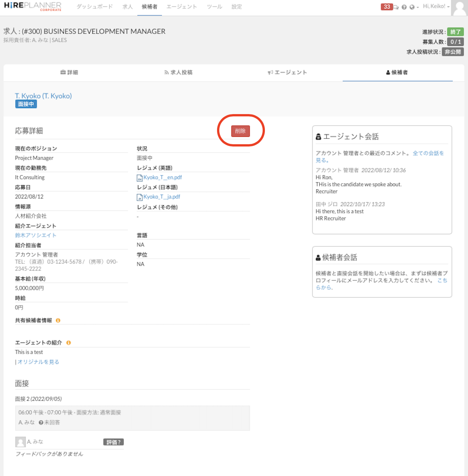Switch to the 詳細 tab

[x=69, y=72]
